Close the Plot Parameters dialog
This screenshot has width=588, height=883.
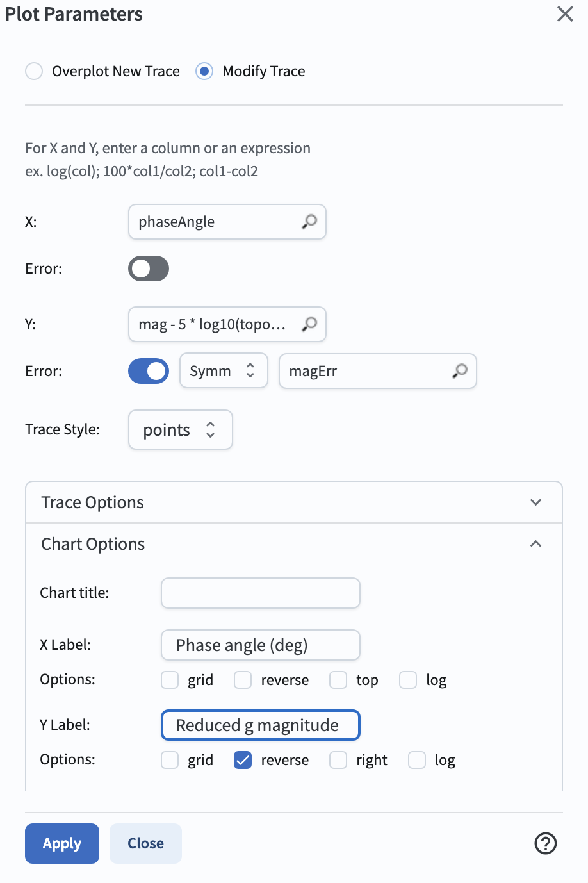click(565, 14)
